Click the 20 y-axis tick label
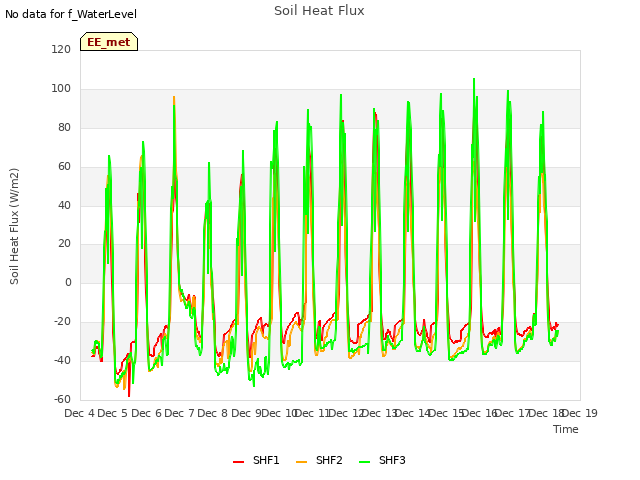Screen dimensions: 640x480 click(x=64, y=244)
